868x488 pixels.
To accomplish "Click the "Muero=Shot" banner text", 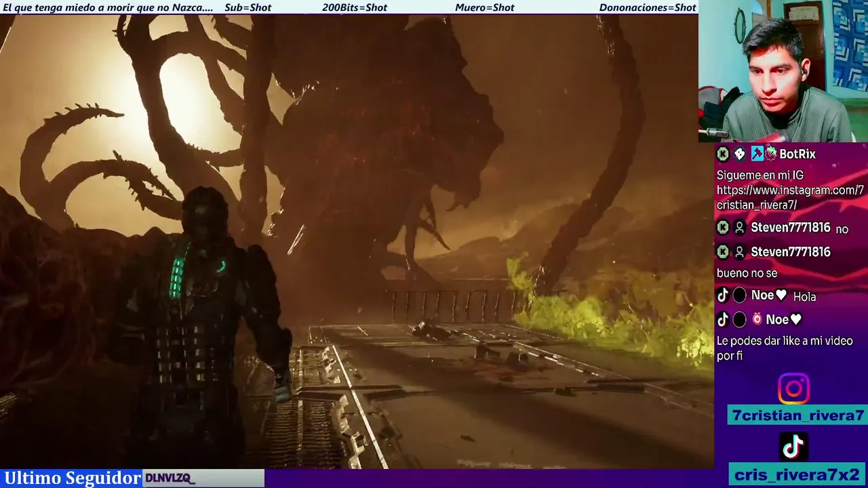I will pos(485,7).
